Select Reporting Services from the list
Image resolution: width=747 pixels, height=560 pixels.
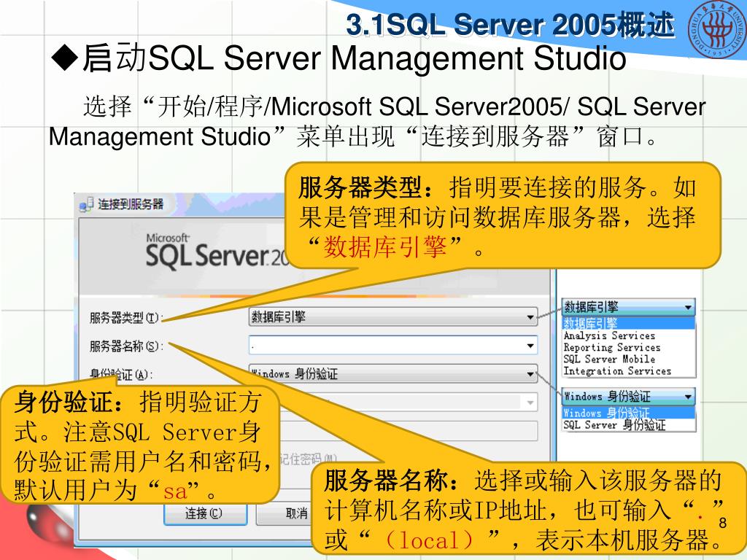tap(612, 348)
